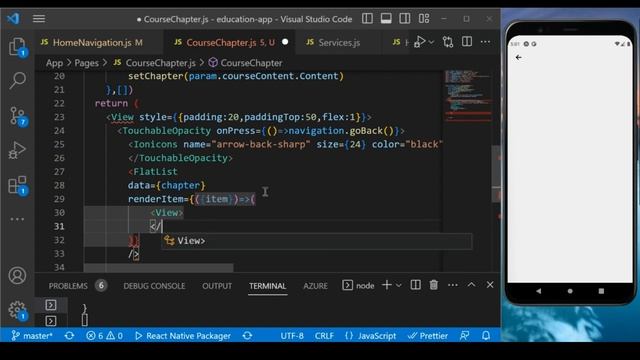This screenshot has height=360, width=640.
Task: Open changes compare icon in editor toolbar
Action: [x=448, y=42]
